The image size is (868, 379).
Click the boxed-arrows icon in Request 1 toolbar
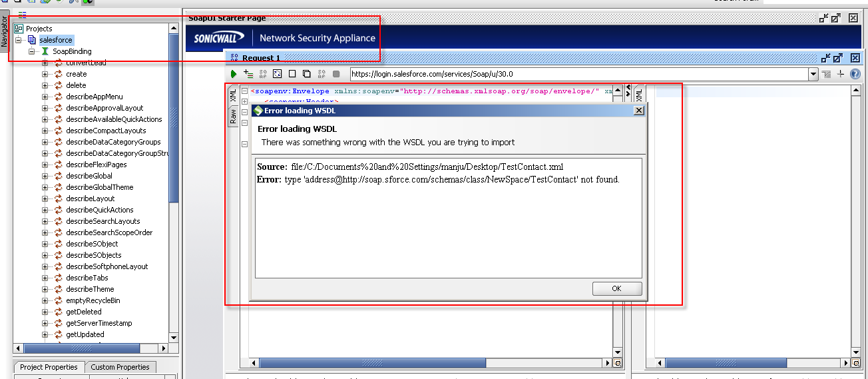click(x=278, y=74)
